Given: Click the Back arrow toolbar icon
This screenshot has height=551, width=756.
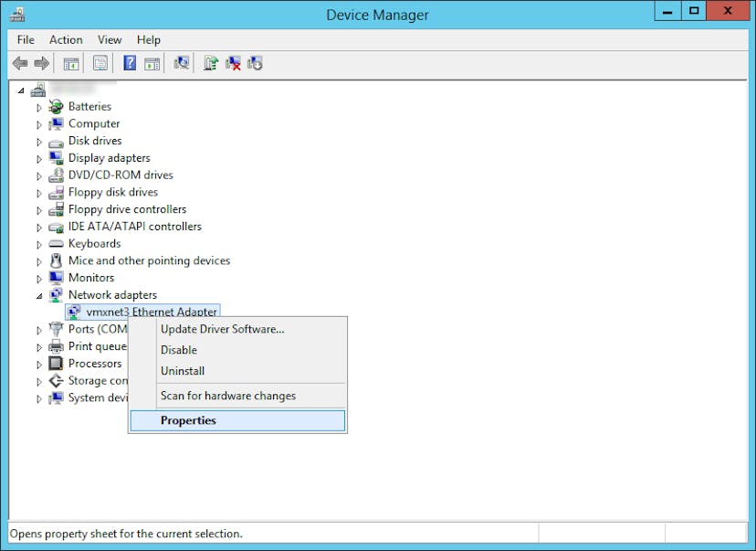Looking at the screenshot, I should tap(20, 63).
